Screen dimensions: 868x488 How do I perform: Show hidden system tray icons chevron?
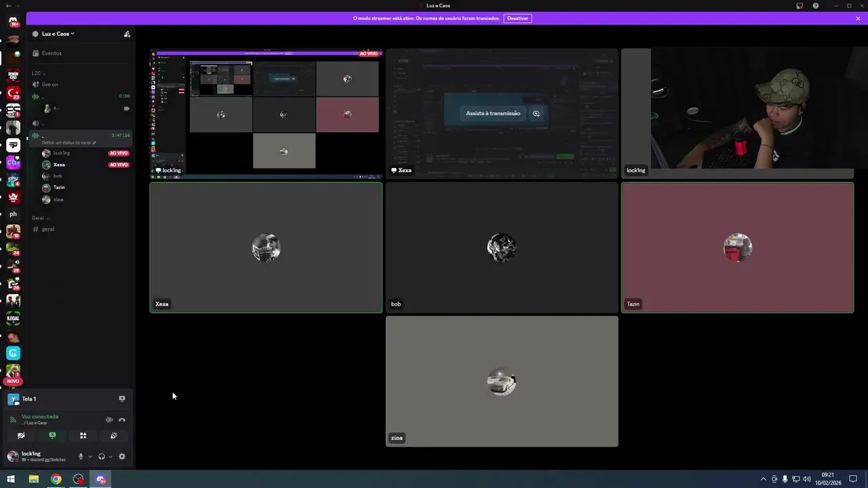763,479
